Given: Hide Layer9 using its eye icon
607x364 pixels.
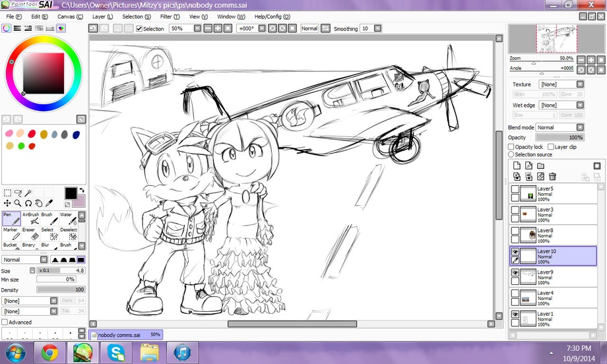Looking at the screenshot, I should (x=515, y=272).
